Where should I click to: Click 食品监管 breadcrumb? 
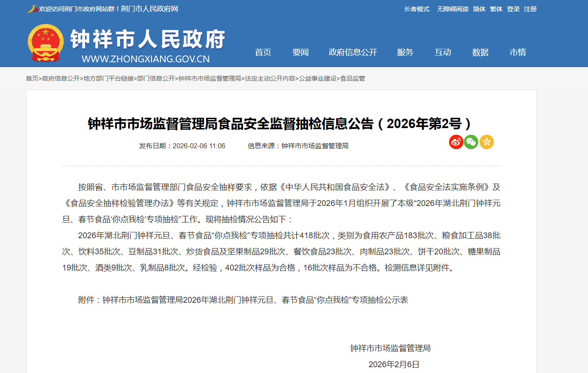tap(353, 78)
